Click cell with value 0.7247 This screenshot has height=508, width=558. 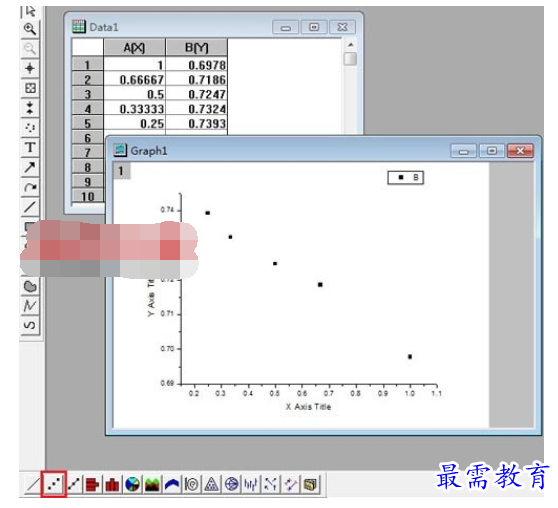tap(196, 94)
